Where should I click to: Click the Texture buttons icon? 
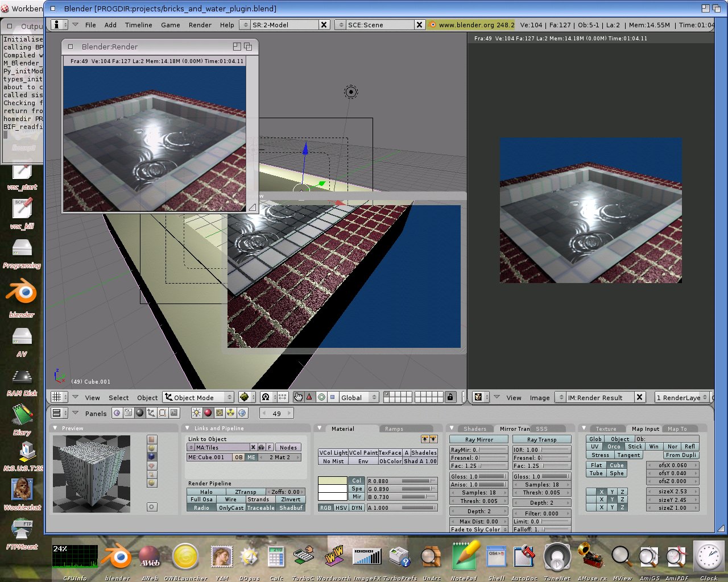pyautogui.click(x=220, y=413)
